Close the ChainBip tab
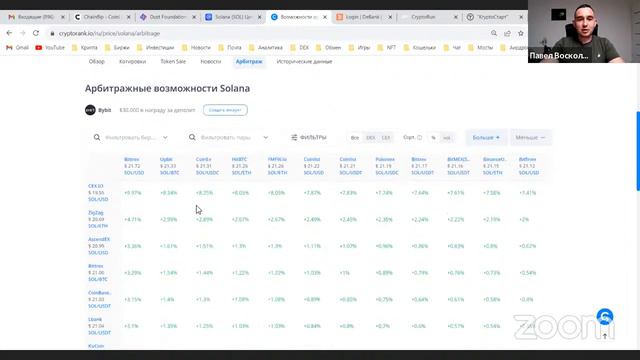640x360 pixels. [129, 17]
